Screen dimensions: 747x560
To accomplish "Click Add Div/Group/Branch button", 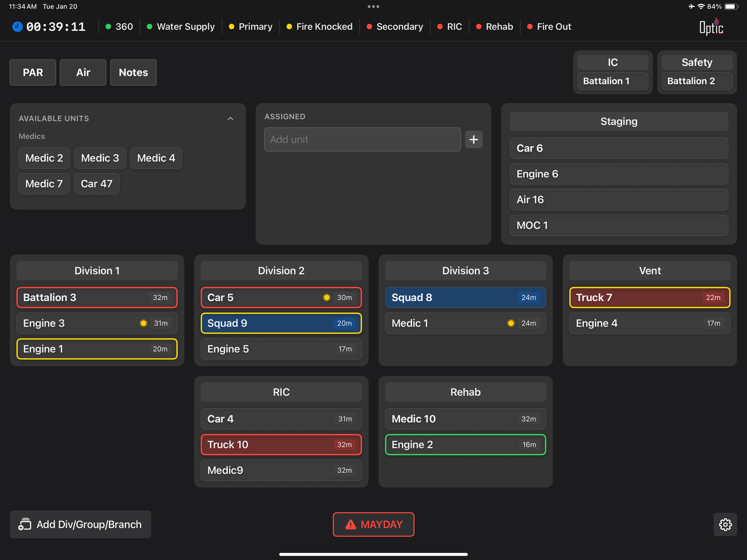I will [80, 524].
